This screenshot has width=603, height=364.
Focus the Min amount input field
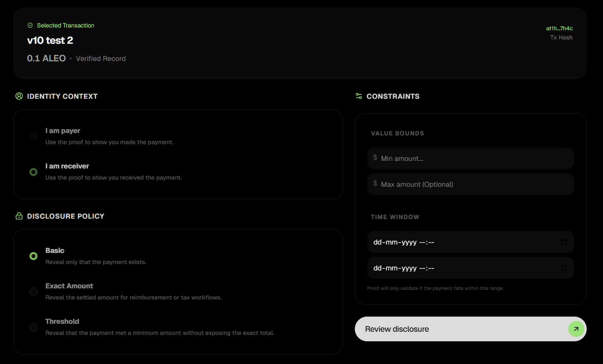pyautogui.click(x=470, y=159)
